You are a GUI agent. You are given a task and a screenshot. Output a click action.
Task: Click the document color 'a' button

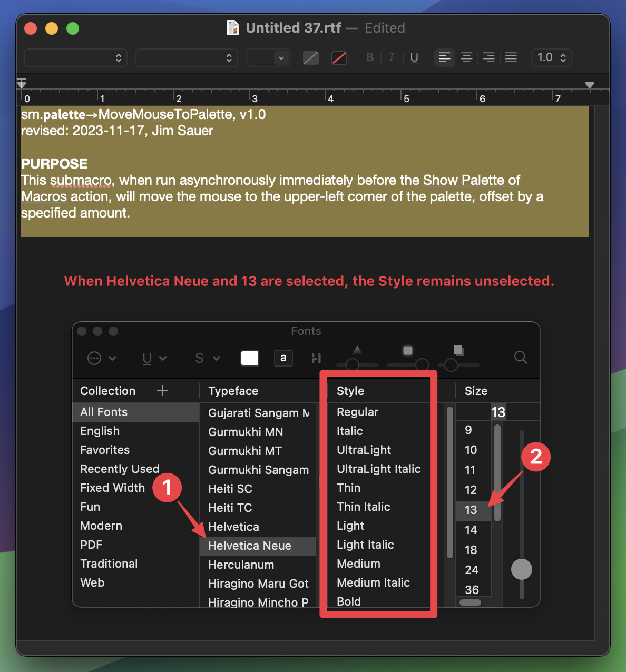point(283,358)
